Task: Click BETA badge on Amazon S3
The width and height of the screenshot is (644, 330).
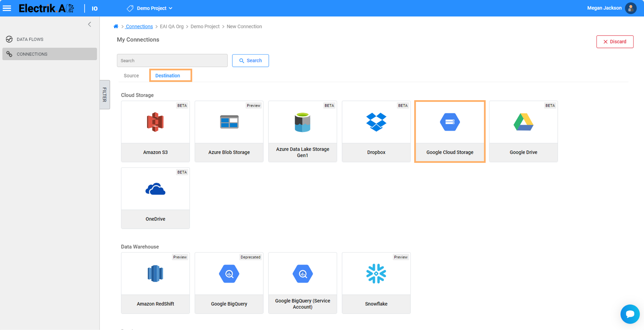Action: point(182,106)
